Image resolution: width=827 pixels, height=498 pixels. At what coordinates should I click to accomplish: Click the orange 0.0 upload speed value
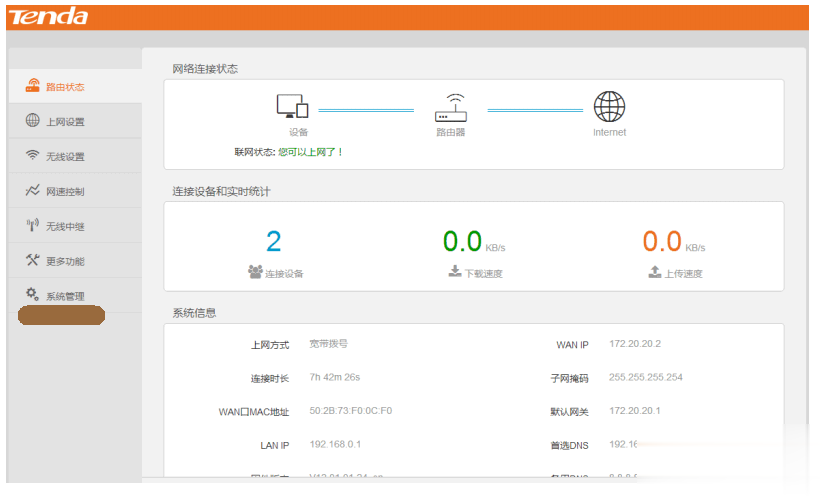[x=662, y=242]
